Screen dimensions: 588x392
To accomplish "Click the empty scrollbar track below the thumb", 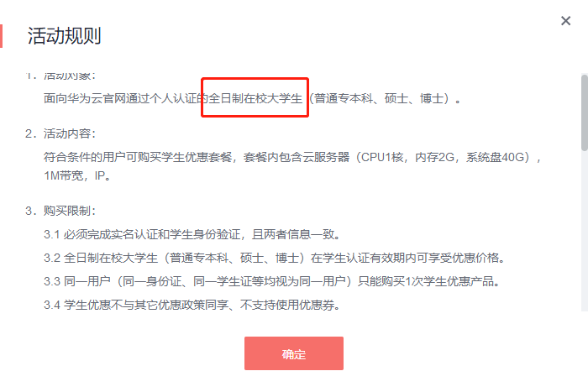I will (585, 231).
